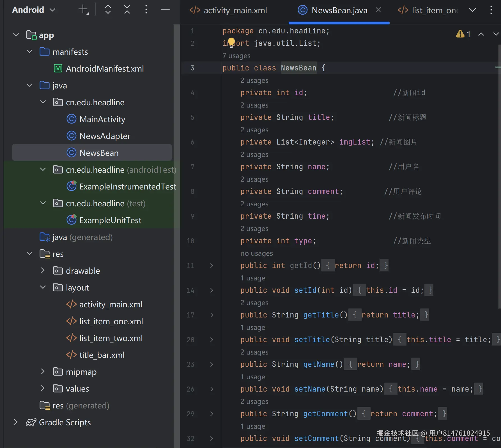Viewport: 501px width, 448px height.
Task: Open the Android project view dropdown
Action: 34,10
